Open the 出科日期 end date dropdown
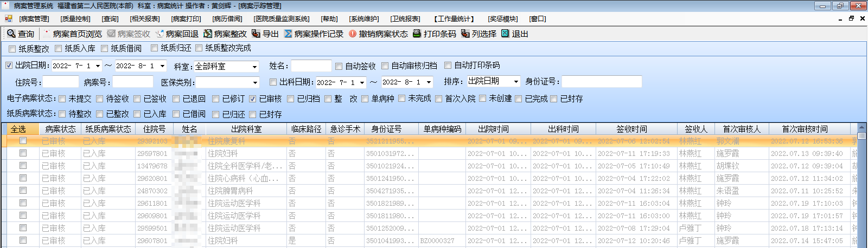 click(x=429, y=82)
